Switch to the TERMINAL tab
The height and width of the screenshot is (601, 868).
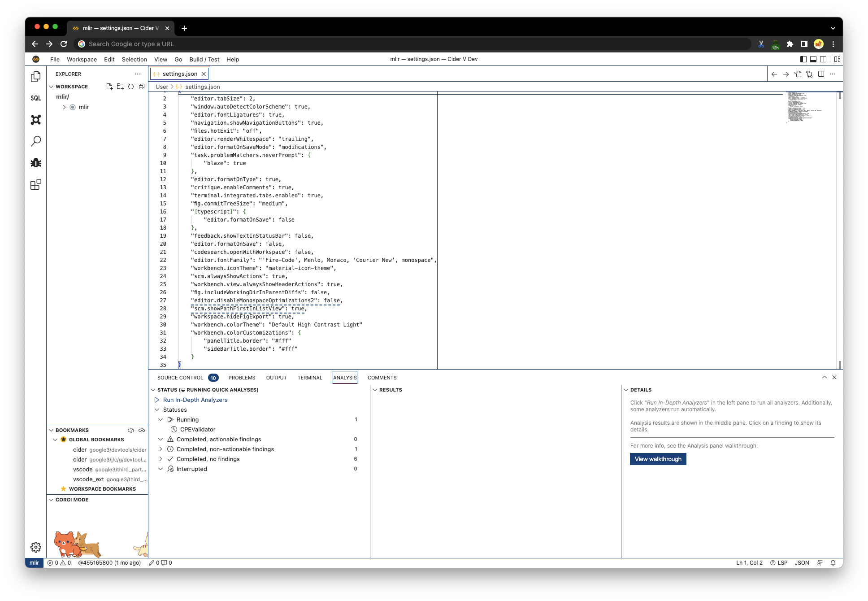coord(310,377)
